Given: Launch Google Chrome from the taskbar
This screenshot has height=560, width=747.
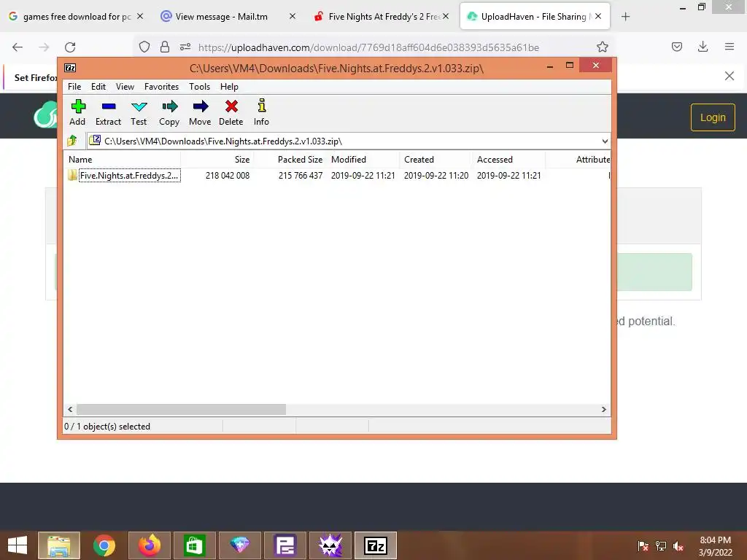Looking at the screenshot, I should (104, 545).
